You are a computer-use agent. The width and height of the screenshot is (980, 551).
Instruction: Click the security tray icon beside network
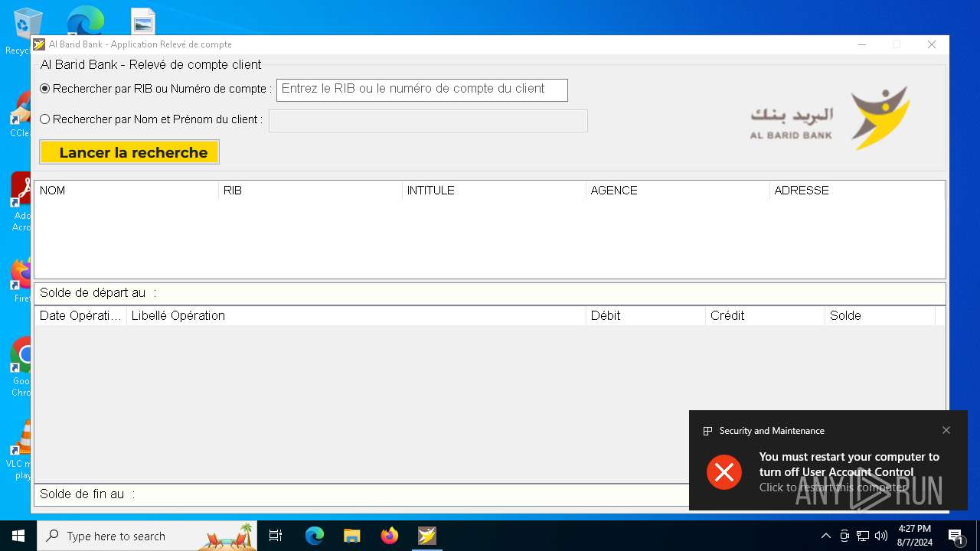844,536
